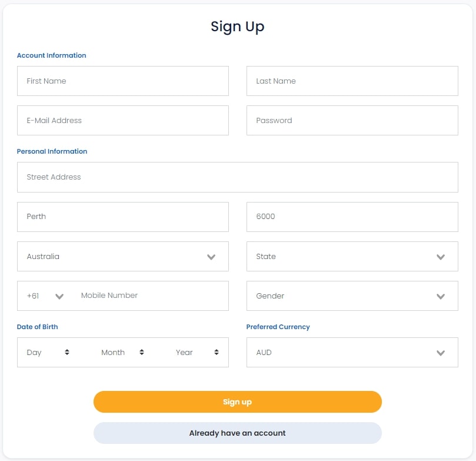
Task: Open the AUD Preferred Currency dropdown
Action: [352, 353]
